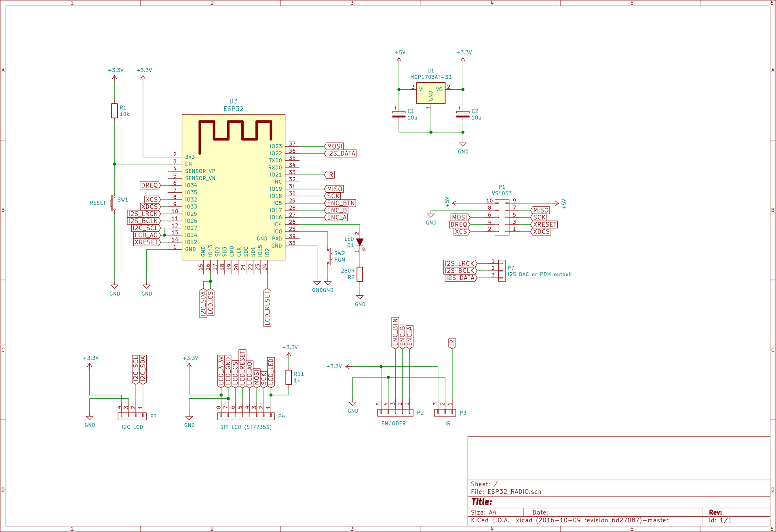Click resistor R1 10k symbol
Screen dimensions: 776x532
(x=114, y=111)
